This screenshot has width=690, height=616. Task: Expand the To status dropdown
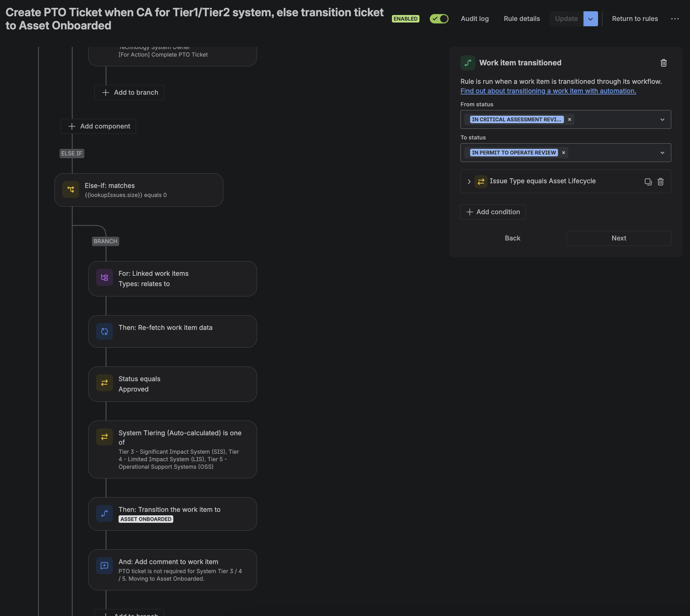tap(662, 153)
